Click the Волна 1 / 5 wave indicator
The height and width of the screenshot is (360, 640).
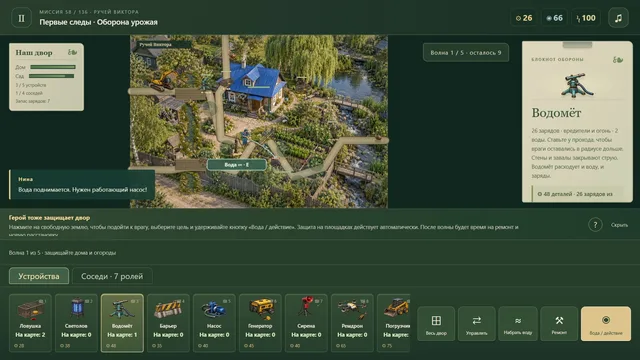(x=466, y=53)
